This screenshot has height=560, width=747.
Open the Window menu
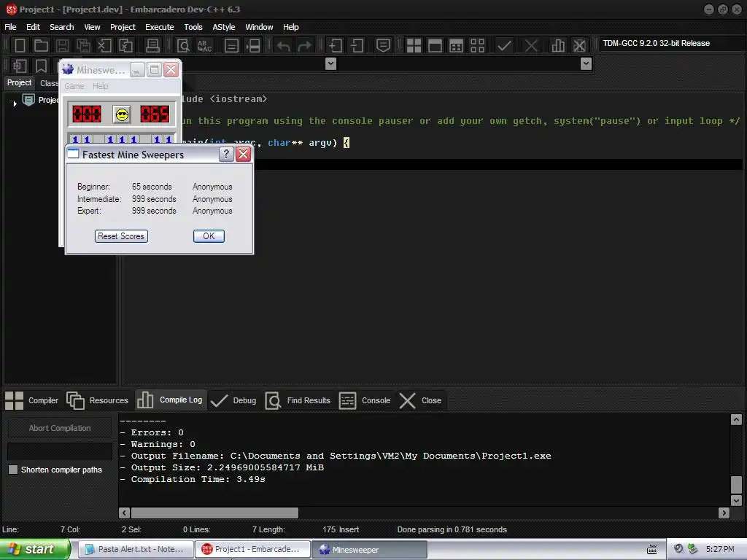coord(259,27)
